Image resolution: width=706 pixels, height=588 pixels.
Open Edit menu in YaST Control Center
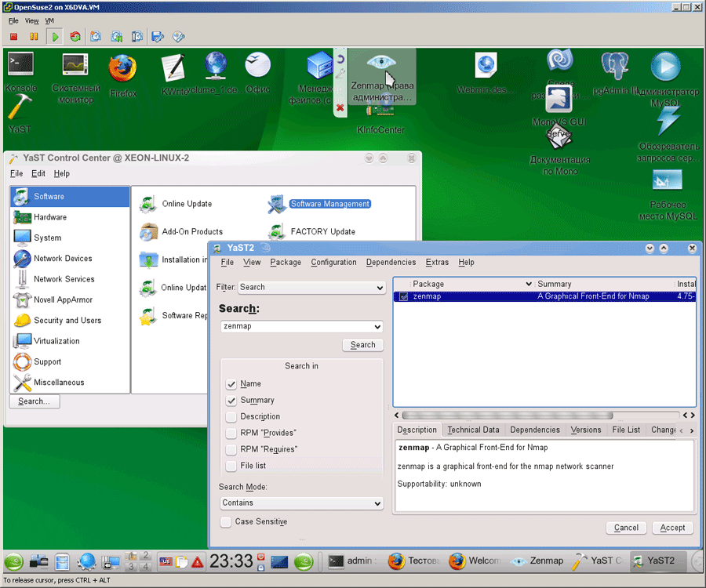38,173
